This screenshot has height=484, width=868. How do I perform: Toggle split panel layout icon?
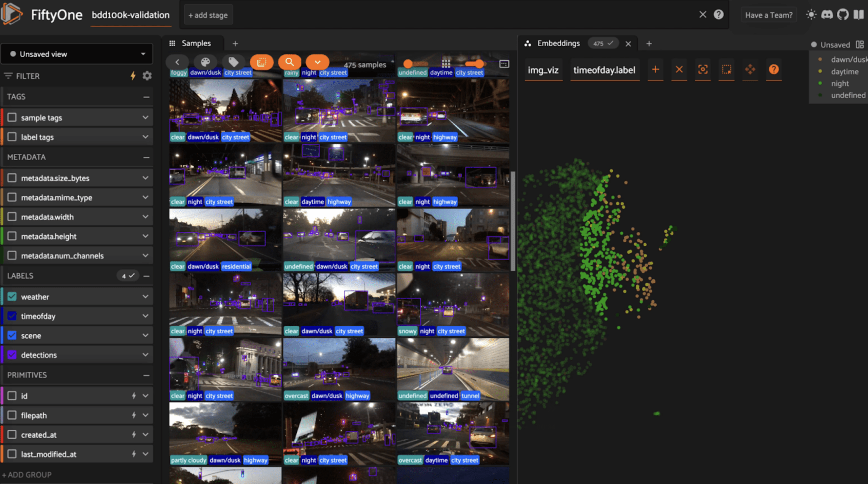860,44
